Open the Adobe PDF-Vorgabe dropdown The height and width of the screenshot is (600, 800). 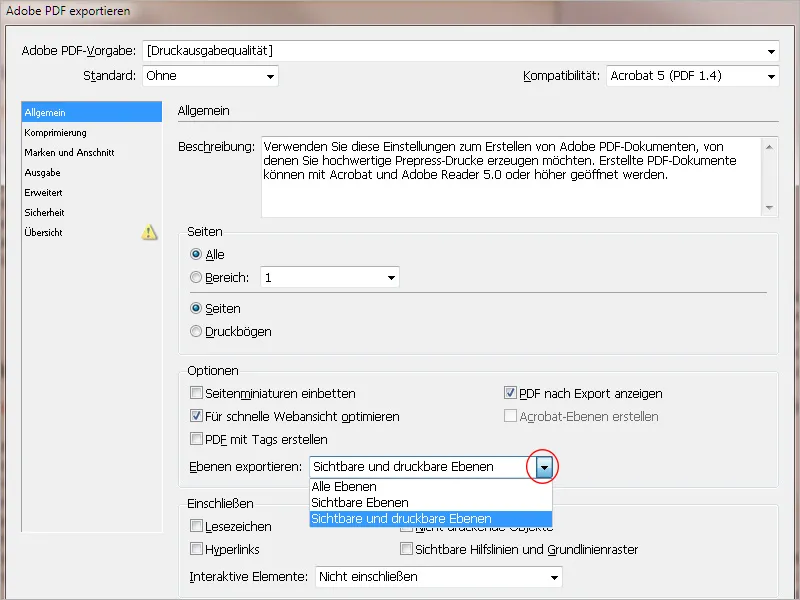(x=461, y=51)
